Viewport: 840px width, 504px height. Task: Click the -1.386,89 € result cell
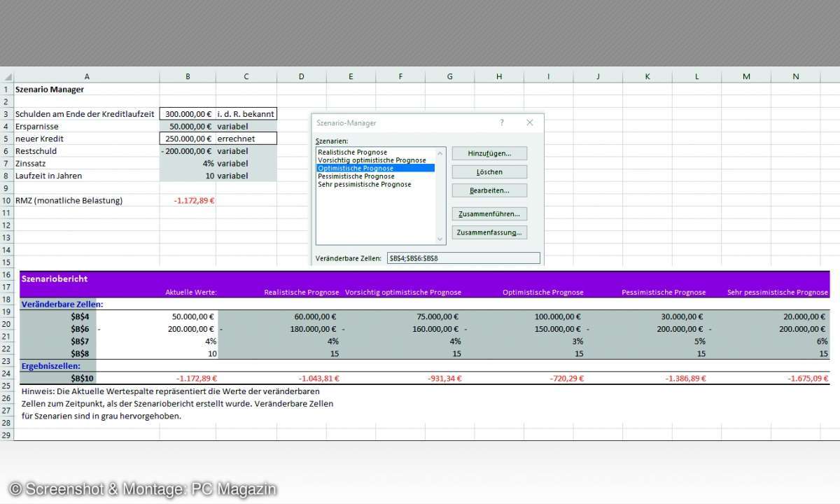tap(685, 378)
